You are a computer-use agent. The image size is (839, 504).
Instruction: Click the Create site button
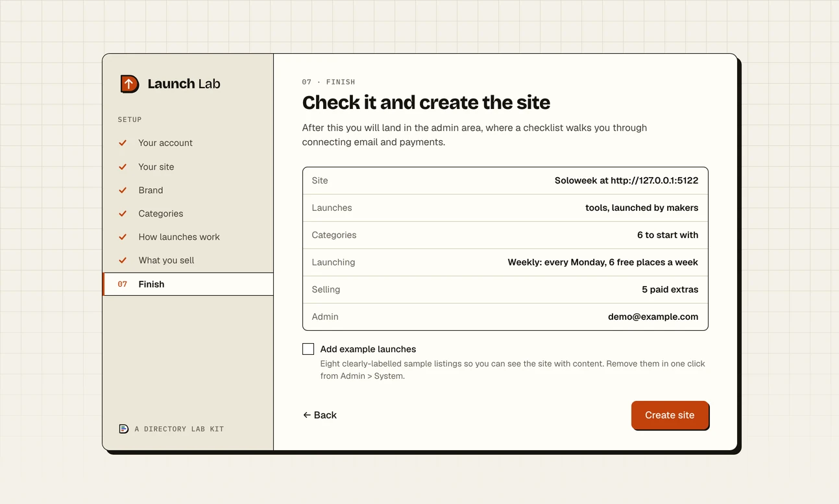[x=670, y=415]
